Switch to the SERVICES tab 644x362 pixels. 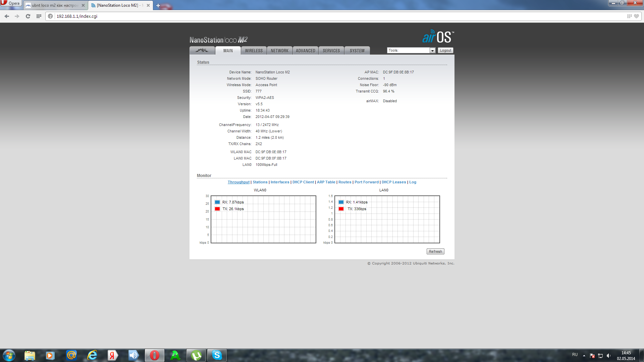tap(331, 51)
